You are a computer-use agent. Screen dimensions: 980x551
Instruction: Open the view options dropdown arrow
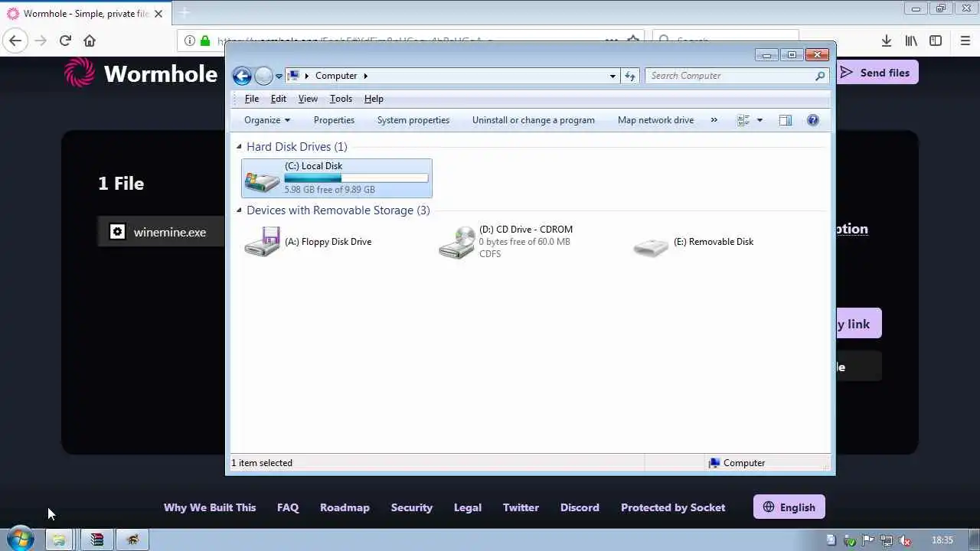click(759, 120)
